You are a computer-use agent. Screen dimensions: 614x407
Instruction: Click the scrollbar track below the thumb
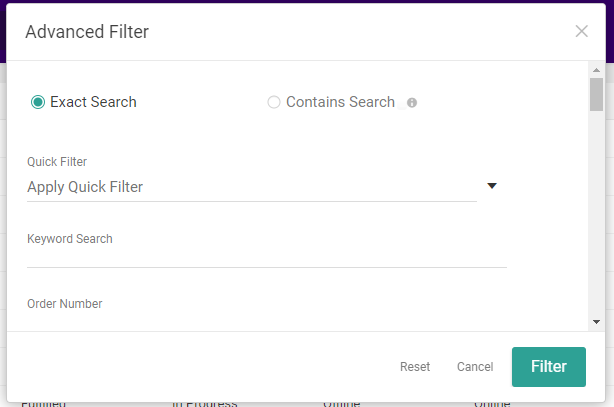click(596, 220)
